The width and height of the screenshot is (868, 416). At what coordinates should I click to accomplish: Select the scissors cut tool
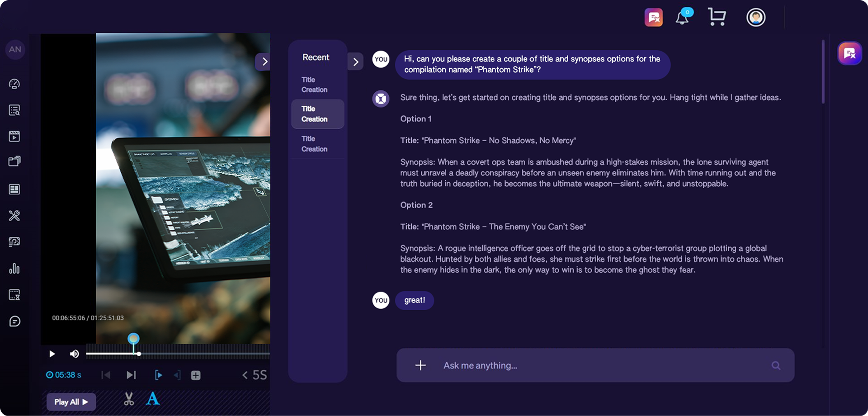click(x=129, y=399)
